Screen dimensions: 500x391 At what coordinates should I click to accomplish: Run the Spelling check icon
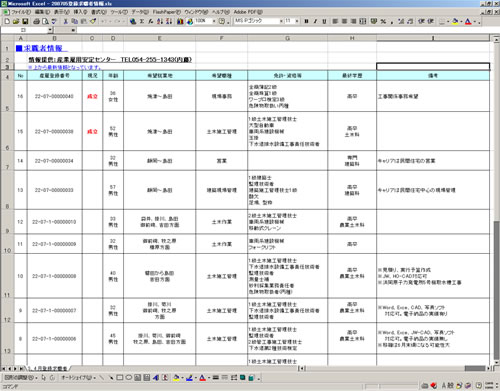pyautogui.click(x=54, y=21)
